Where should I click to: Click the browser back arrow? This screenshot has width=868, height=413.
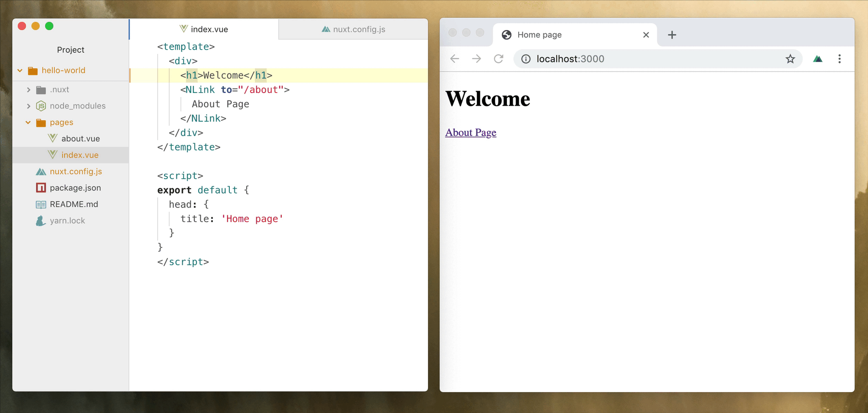tap(455, 59)
